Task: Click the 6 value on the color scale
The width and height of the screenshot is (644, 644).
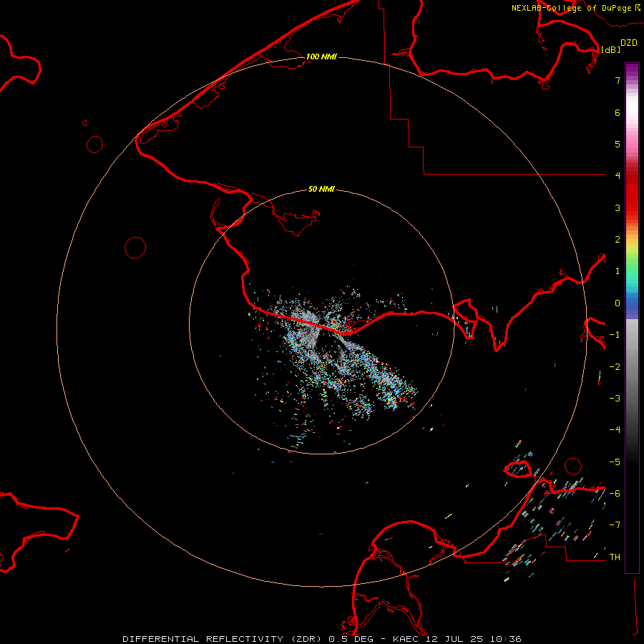Action: coord(618,112)
